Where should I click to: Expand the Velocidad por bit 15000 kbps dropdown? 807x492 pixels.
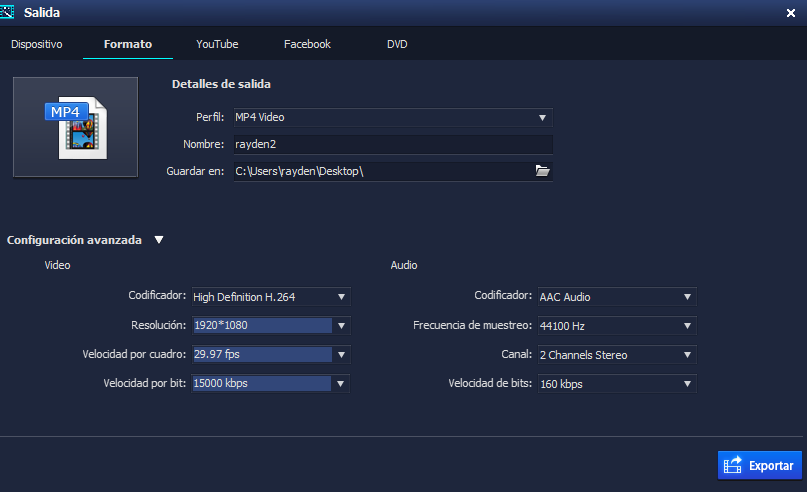341,384
